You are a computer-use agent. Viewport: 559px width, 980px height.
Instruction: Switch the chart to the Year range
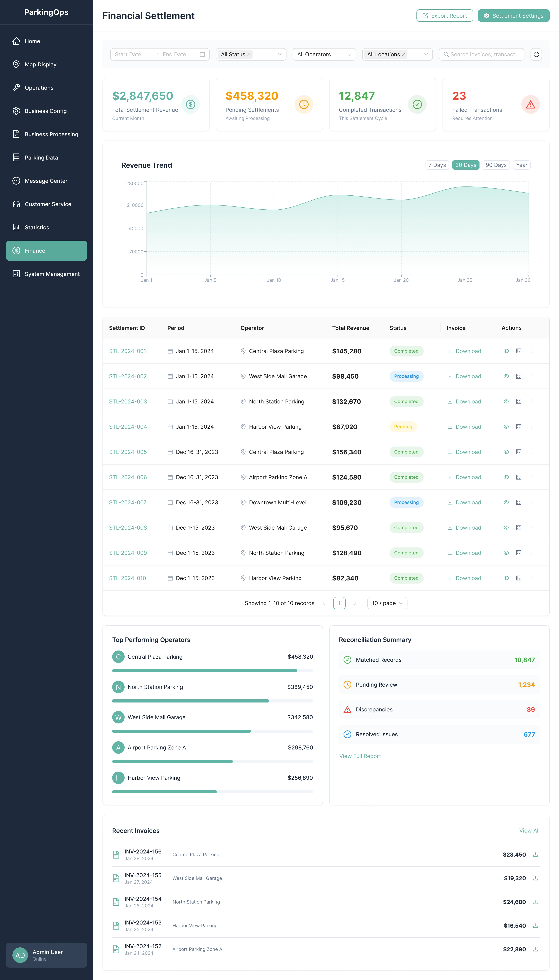(521, 165)
